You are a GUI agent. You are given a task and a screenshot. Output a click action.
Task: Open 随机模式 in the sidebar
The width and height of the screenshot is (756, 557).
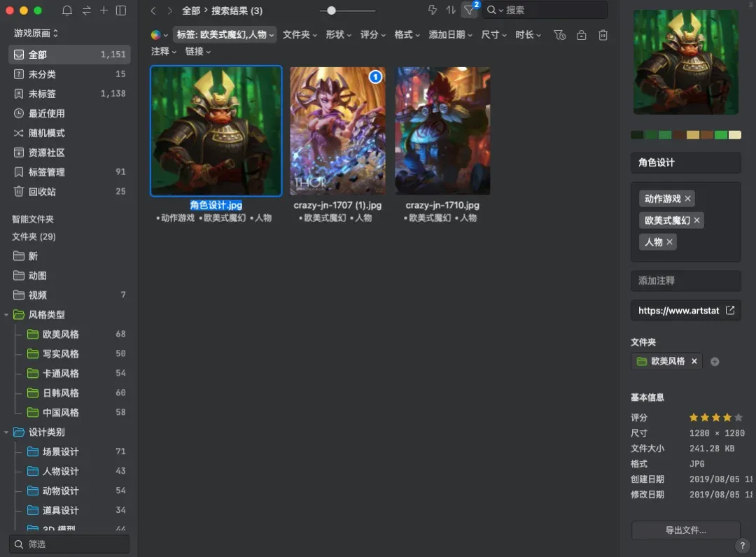(x=69, y=133)
